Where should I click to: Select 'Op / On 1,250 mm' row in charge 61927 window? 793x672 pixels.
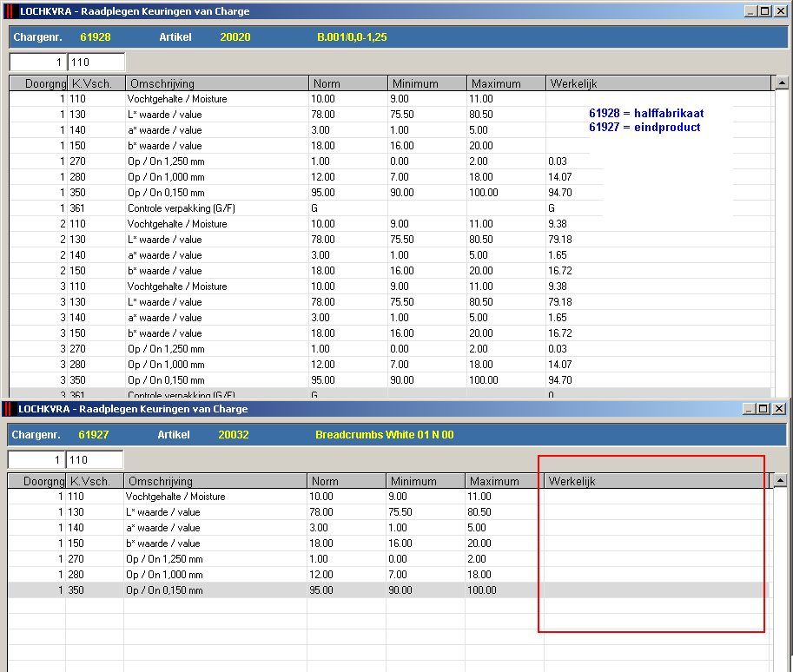point(388,559)
